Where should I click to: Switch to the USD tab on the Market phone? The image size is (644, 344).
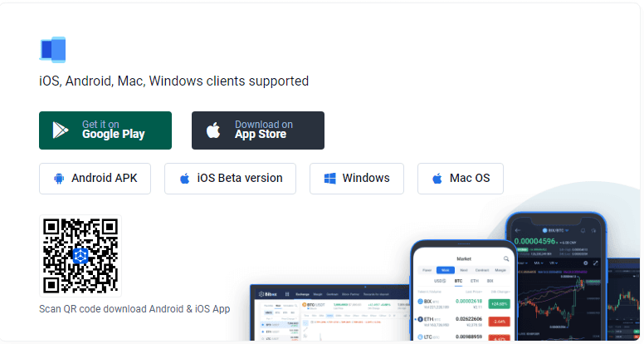pos(440,281)
